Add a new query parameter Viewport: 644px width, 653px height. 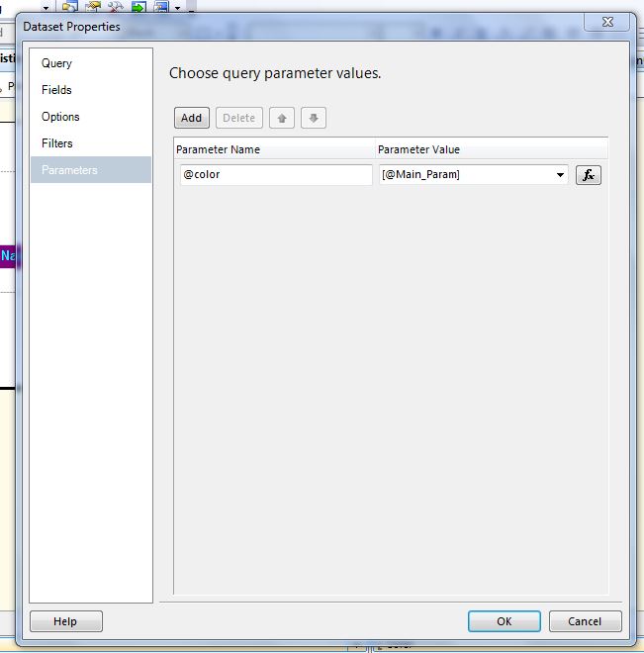[x=192, y=119]
